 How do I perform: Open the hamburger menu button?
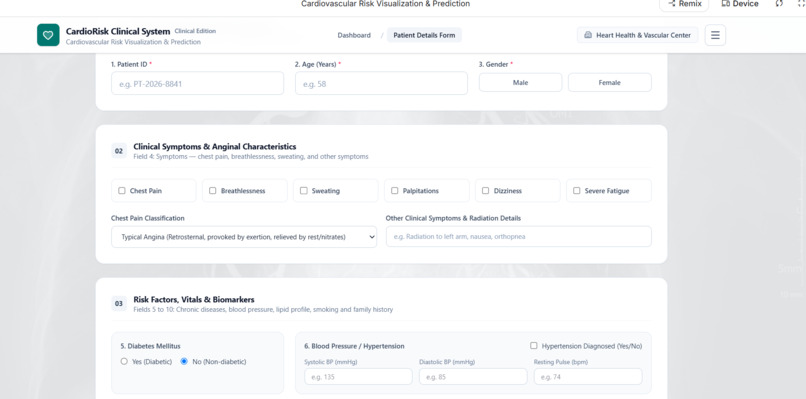click(715, 35)
